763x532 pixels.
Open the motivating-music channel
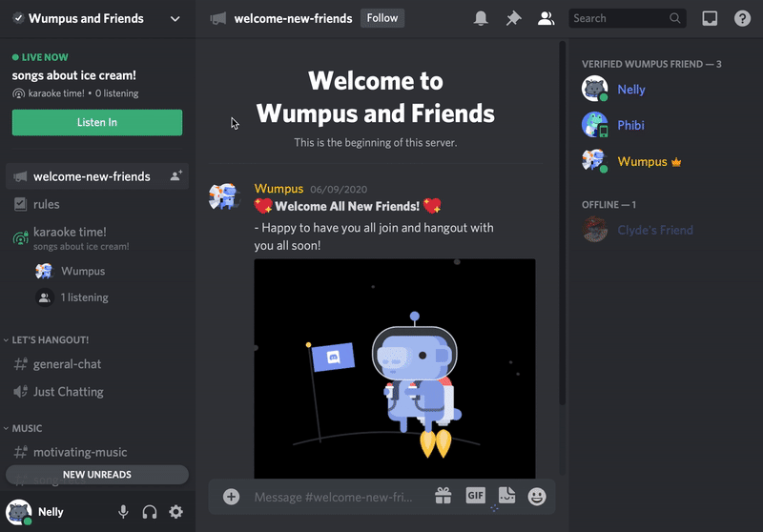tap(97, 452)
